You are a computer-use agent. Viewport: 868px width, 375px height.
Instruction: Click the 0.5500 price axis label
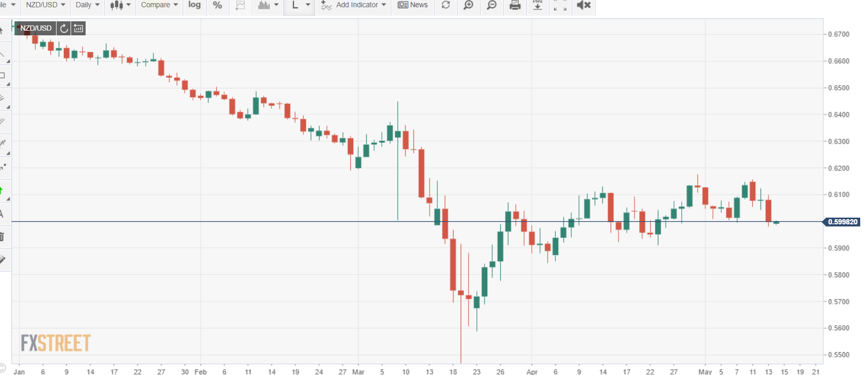[838, 355]
